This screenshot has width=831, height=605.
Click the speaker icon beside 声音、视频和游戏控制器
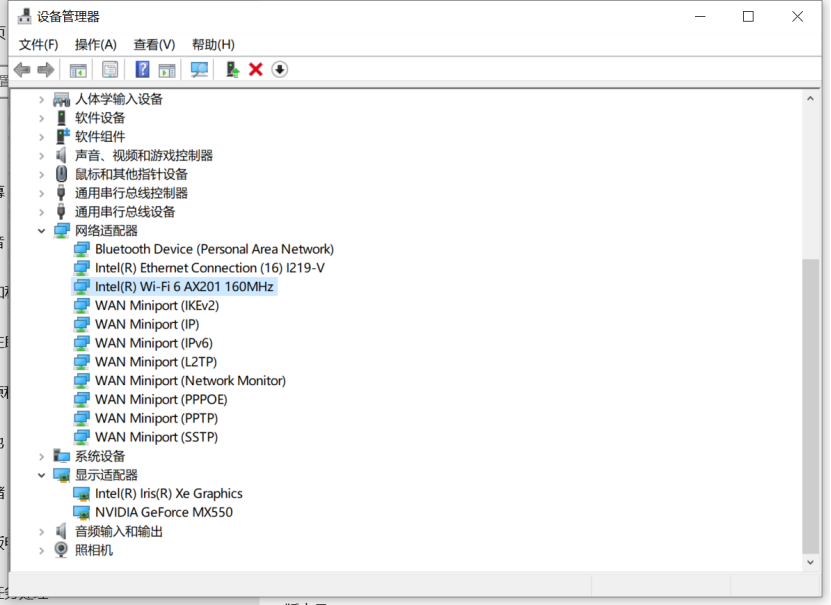[x=61, y=155]
